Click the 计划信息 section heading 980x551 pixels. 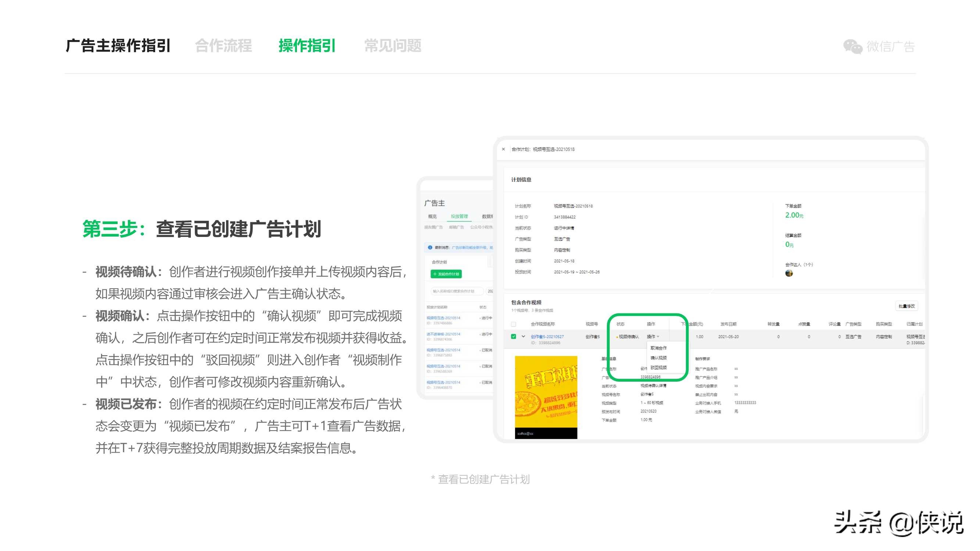(521, 180)
